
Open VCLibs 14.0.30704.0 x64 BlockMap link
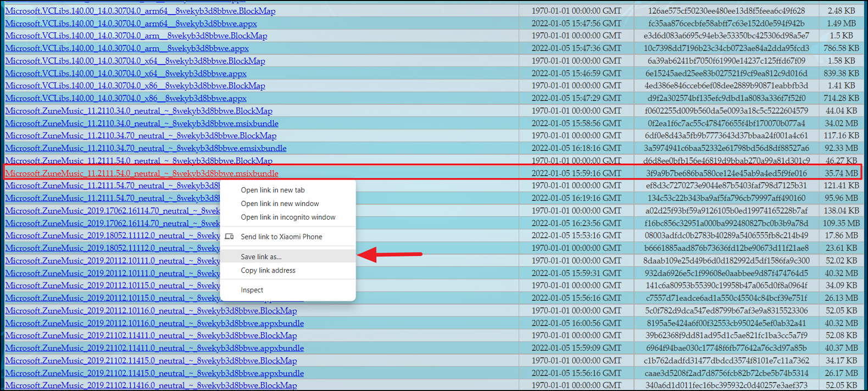pyautogui.click(x=135, y=61)
